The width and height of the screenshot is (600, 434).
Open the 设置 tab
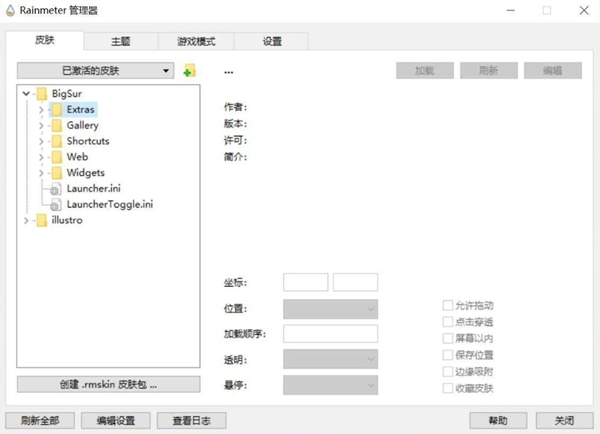(272, 41)
